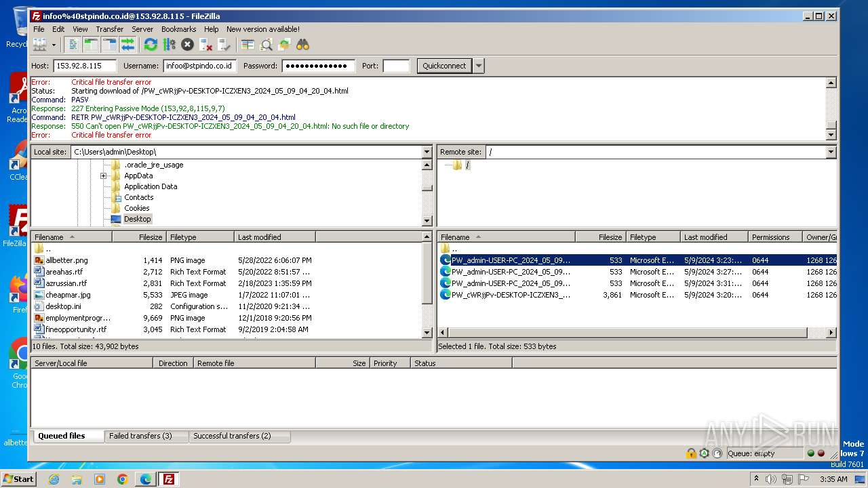868x488 pixels.
Task: Select areahas.rtf file icon
Action: (39, 272)
